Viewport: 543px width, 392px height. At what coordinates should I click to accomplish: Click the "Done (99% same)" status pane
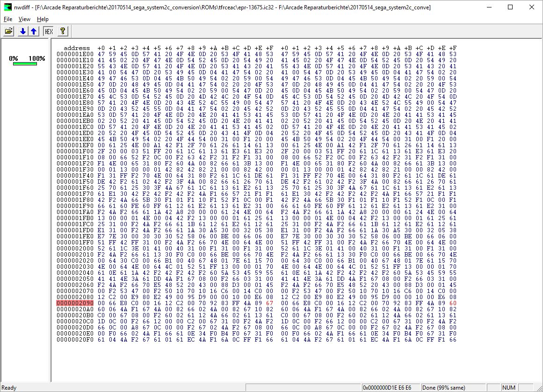point(442,388)
